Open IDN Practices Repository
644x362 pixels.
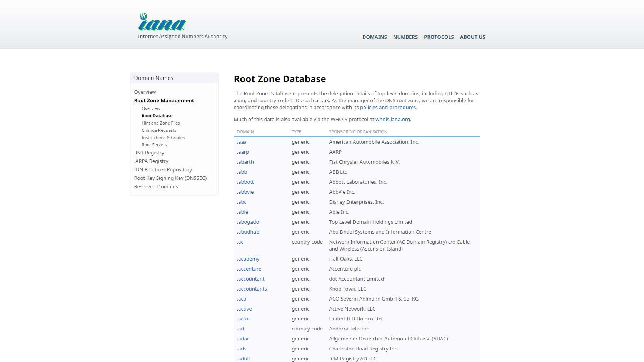(163, 170)
